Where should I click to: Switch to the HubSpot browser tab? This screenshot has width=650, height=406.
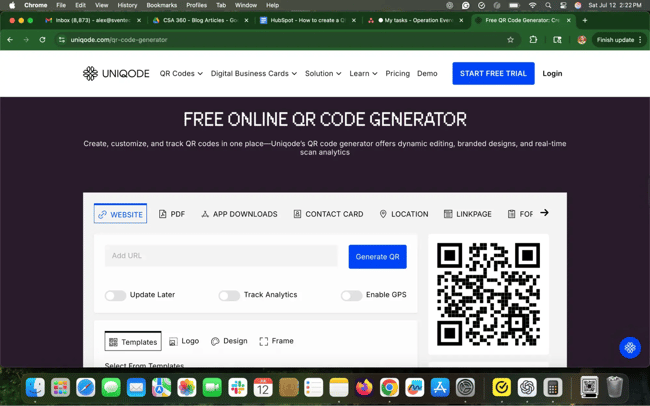[308, 20]
